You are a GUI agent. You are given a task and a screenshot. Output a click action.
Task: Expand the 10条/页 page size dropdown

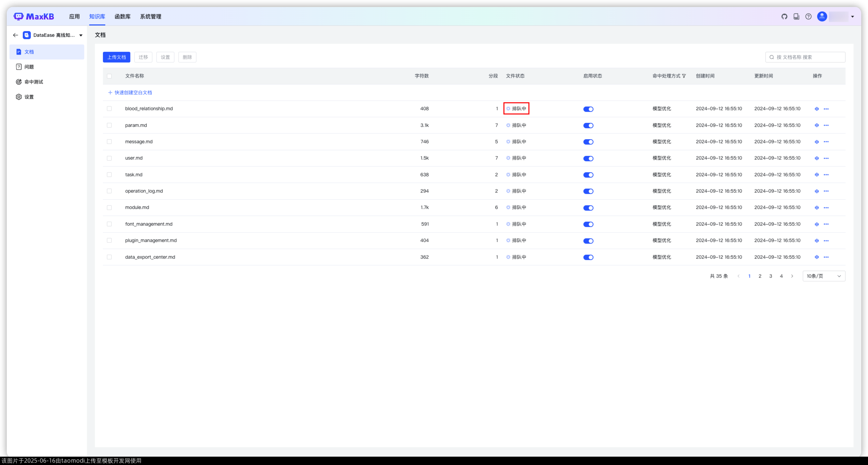click(824, 276)
